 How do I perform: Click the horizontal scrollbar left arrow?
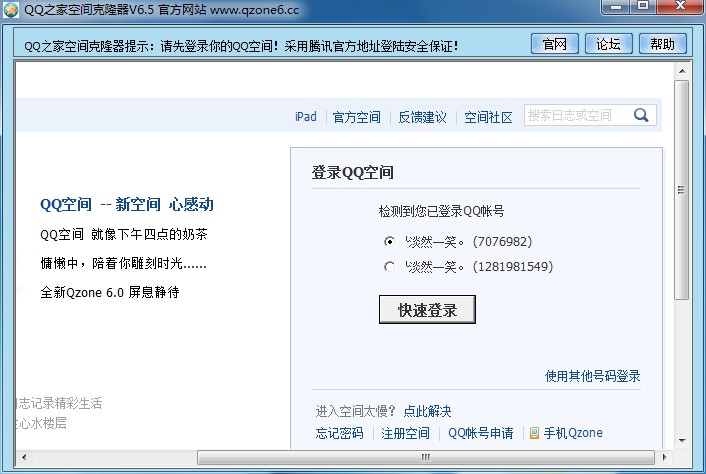(23, 457)
